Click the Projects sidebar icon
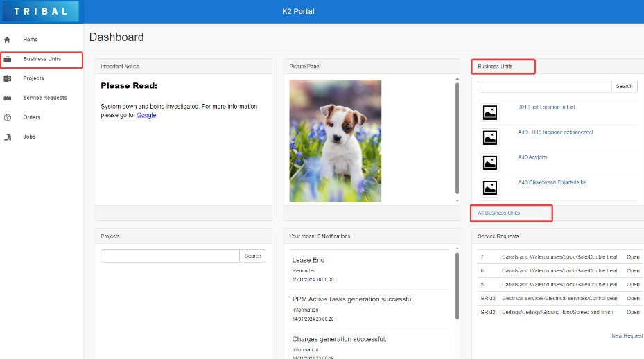 (8, 78)
